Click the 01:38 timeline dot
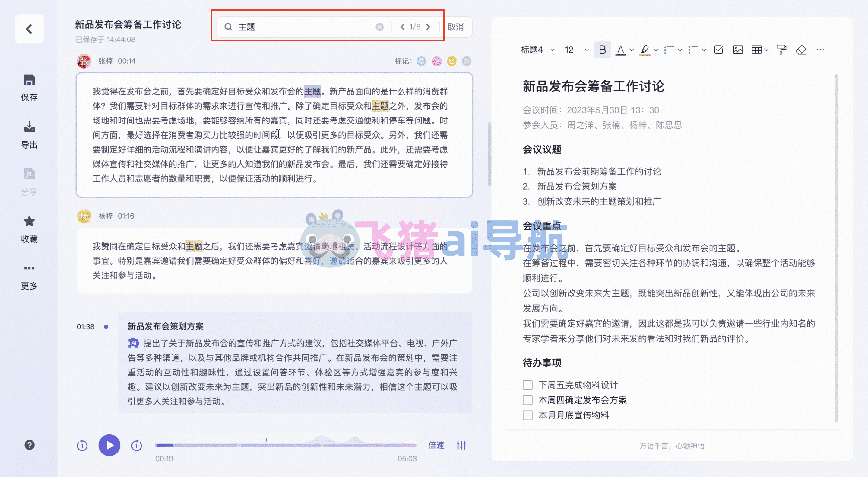868x477 pixels. [x=106, y=327]
